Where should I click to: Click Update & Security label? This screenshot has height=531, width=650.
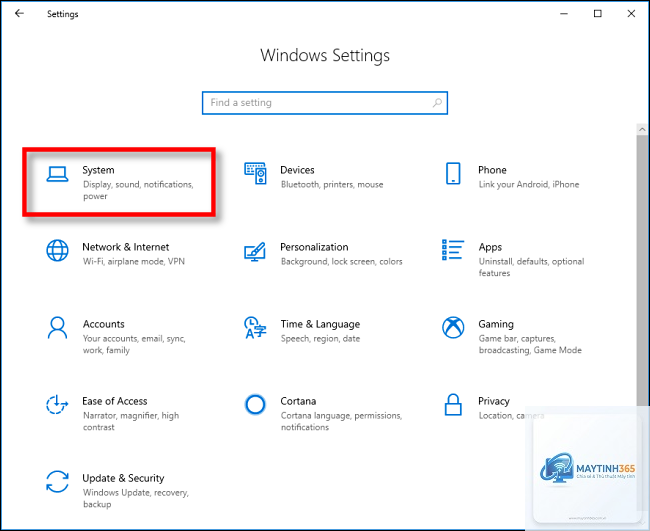[123, 478]
